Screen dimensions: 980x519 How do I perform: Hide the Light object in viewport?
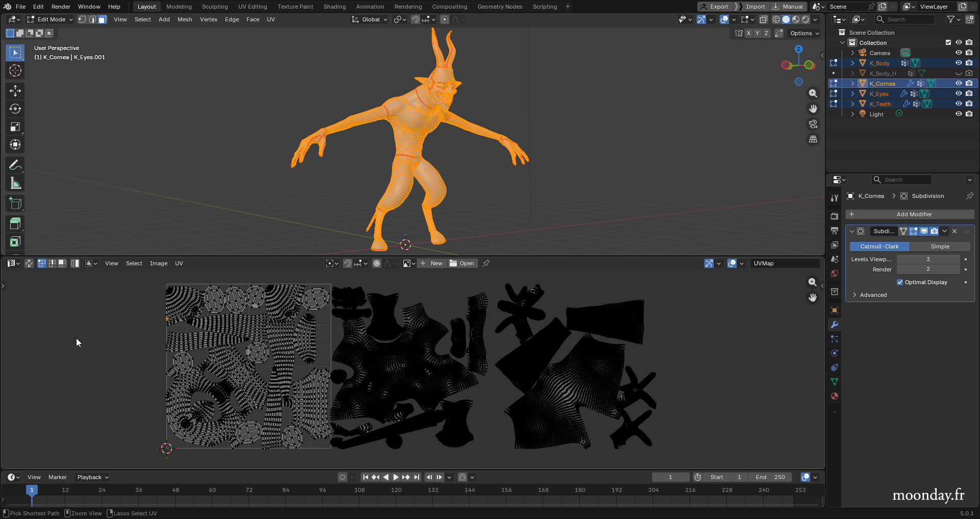tap(959, 114)
